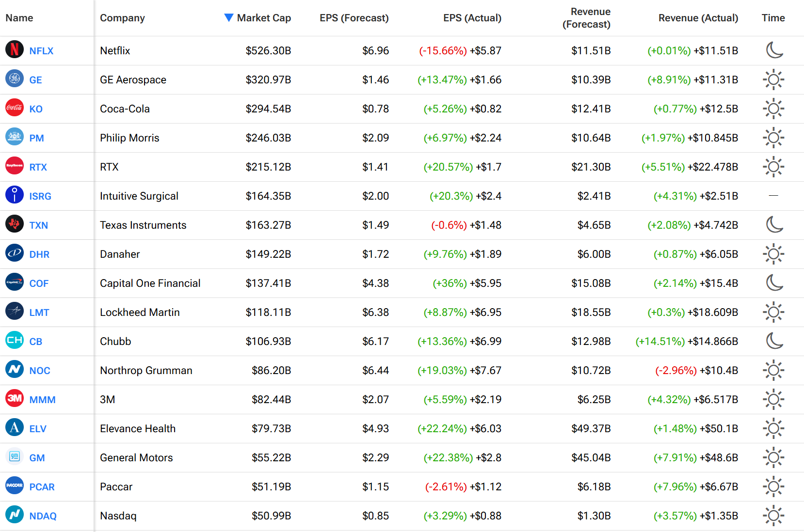
Task: Open the COF ticker link
Action: tap(39, 283)
